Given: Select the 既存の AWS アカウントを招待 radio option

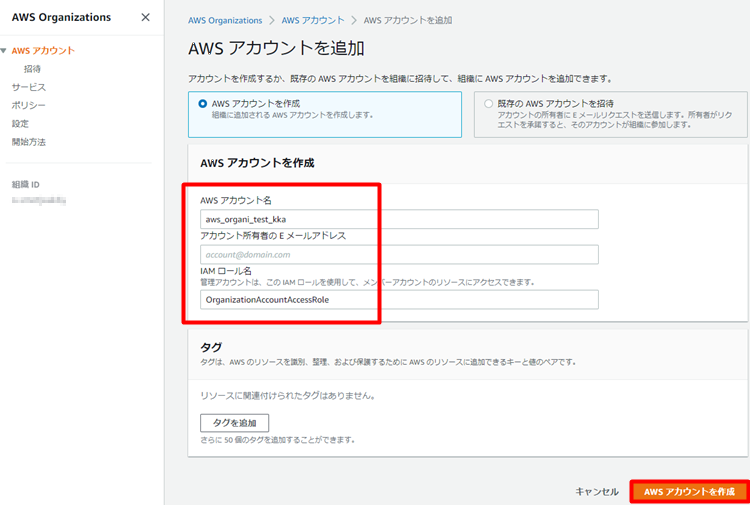Looking at the screenshot, I should pyautogui.click(x=488, y=103).
